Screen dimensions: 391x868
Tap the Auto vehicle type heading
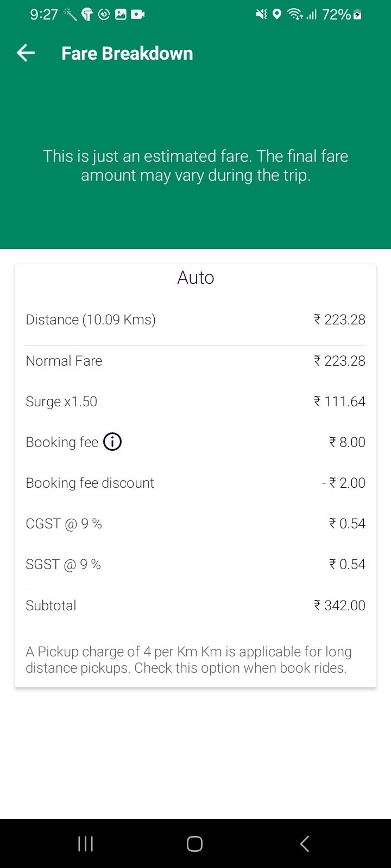195,278
